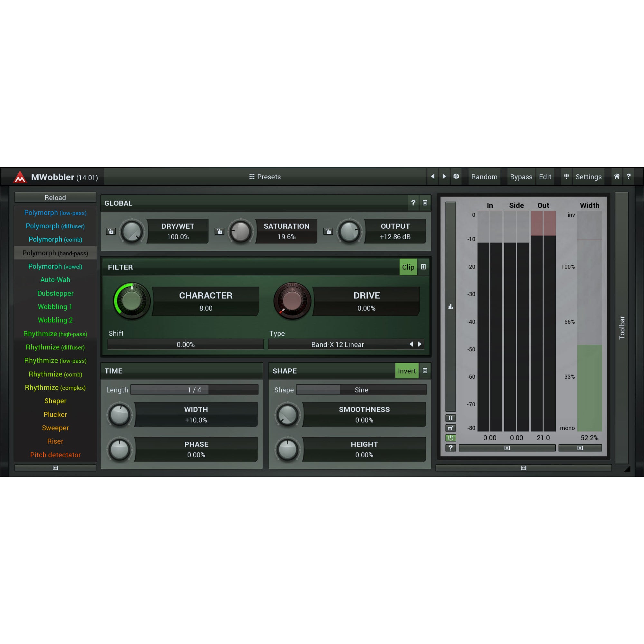
Task: Click the Width knob in Time
Action: [x=119, y=415]
